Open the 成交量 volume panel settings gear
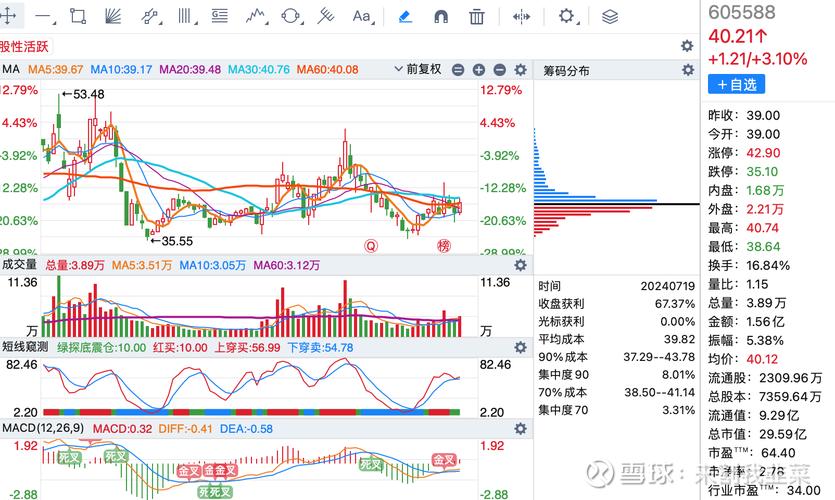Screen dimensions: 835x500 (x=520, y=265)
